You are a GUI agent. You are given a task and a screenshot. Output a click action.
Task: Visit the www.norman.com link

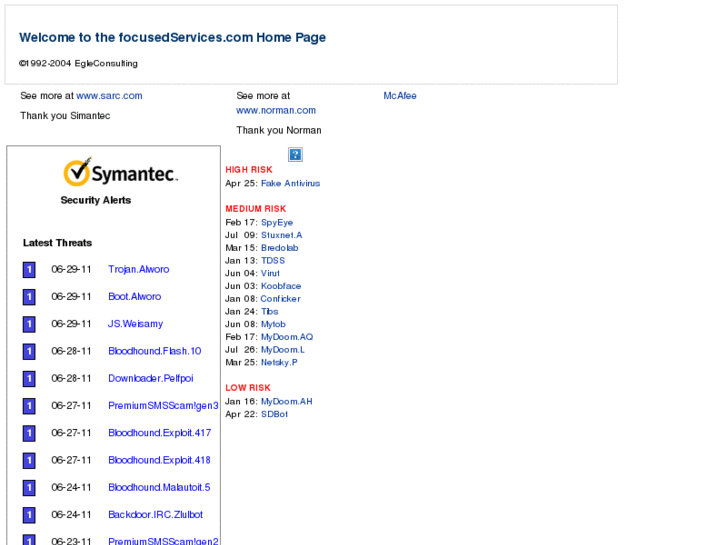276,110
